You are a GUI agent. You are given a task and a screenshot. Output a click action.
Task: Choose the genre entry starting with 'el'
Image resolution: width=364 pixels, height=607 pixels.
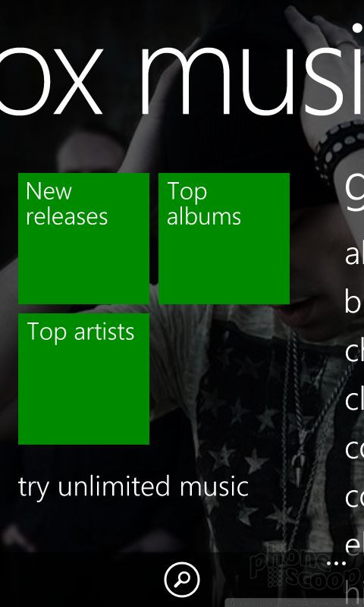354,544
